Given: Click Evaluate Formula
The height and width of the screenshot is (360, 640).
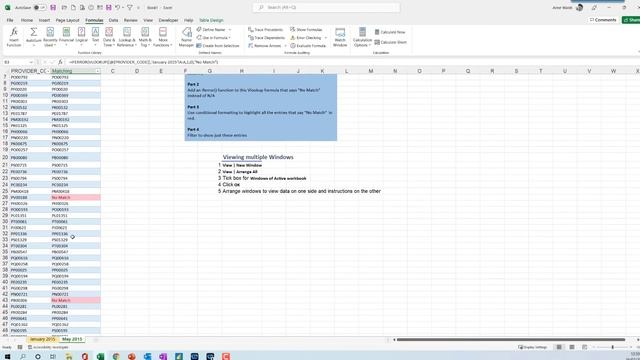Looking at the screenshot, I should click(308, 46).
